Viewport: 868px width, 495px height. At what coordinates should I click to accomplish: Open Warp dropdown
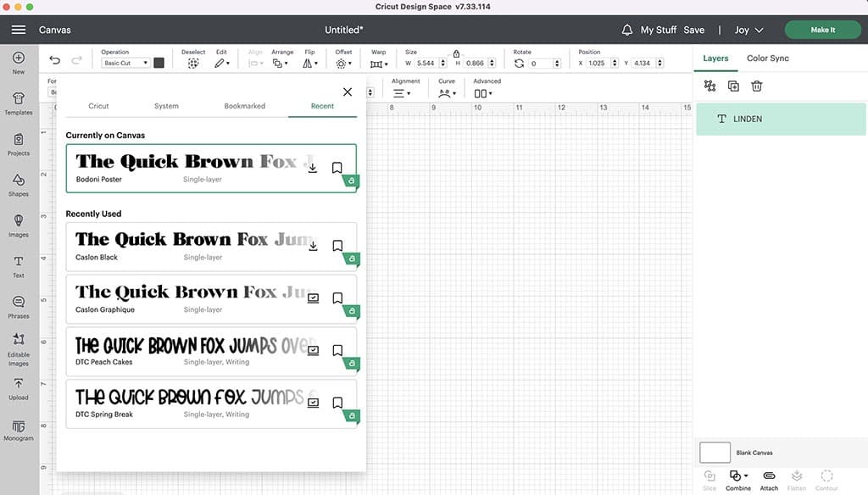click(x=379, y=64)
